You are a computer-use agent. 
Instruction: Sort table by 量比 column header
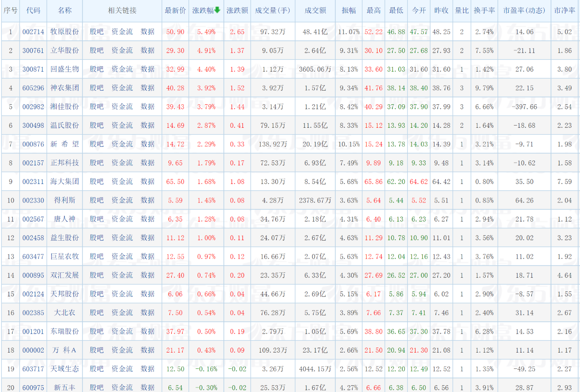[462, 10]
